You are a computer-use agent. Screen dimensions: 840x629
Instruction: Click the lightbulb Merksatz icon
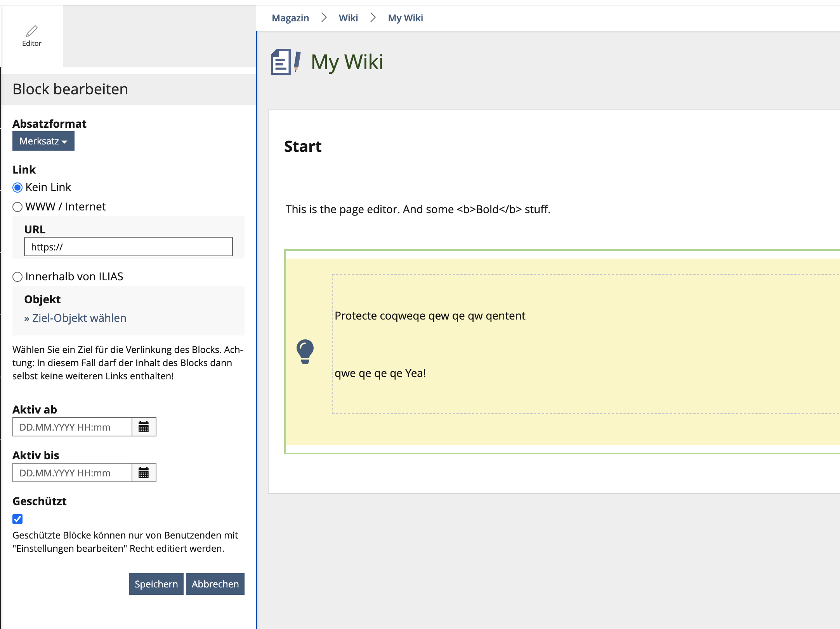[x=305, y=351]
